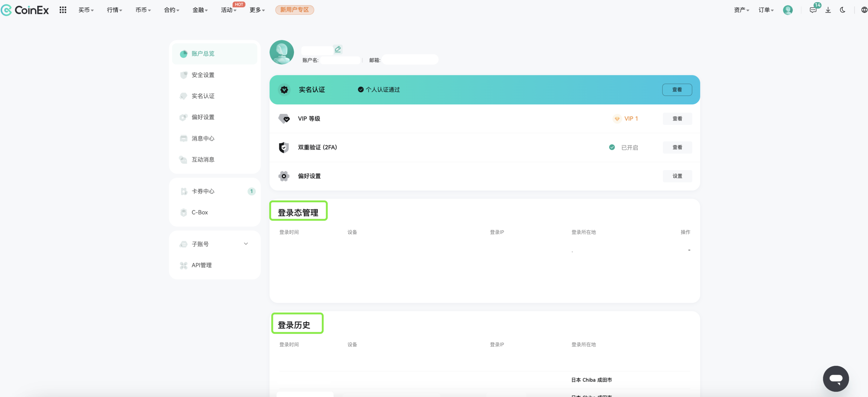Open the 订单 dropdown menu

(x=765, y=10)
